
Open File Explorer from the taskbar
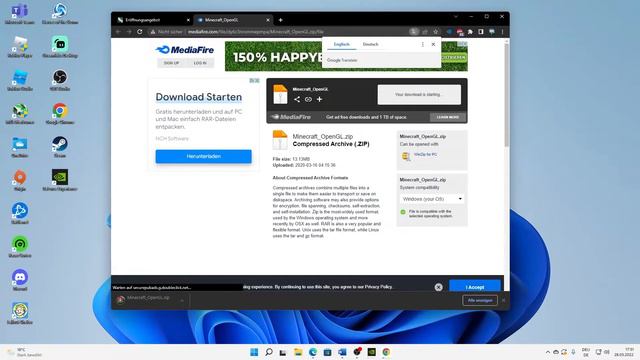[x=298, y=352]
